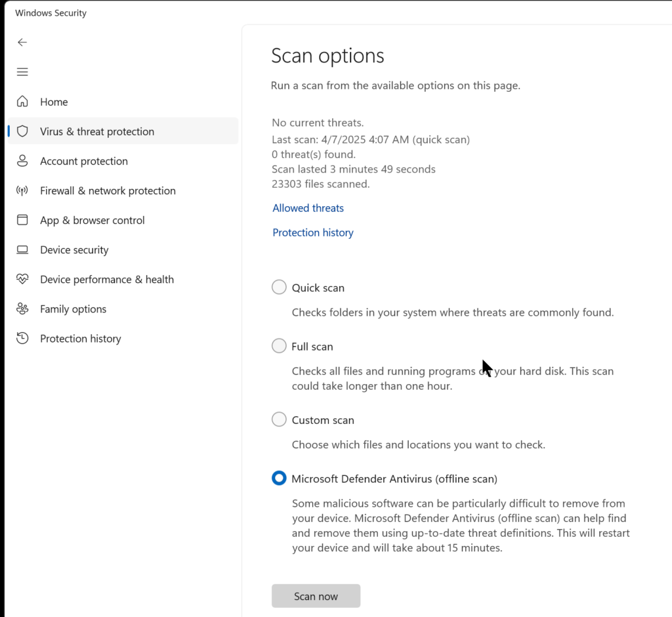672x617 pixels.
Task: Click the 'Scan lasted 3 minutes 49 seconds' text
Action: pyautogui.click(x=354, y=169)
